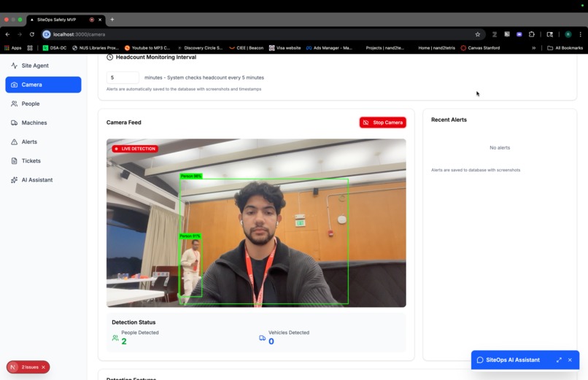Viewport: 588px width, 380px height.
Task: Open the DSA-DC bookmark
Action: coord(55,48)
